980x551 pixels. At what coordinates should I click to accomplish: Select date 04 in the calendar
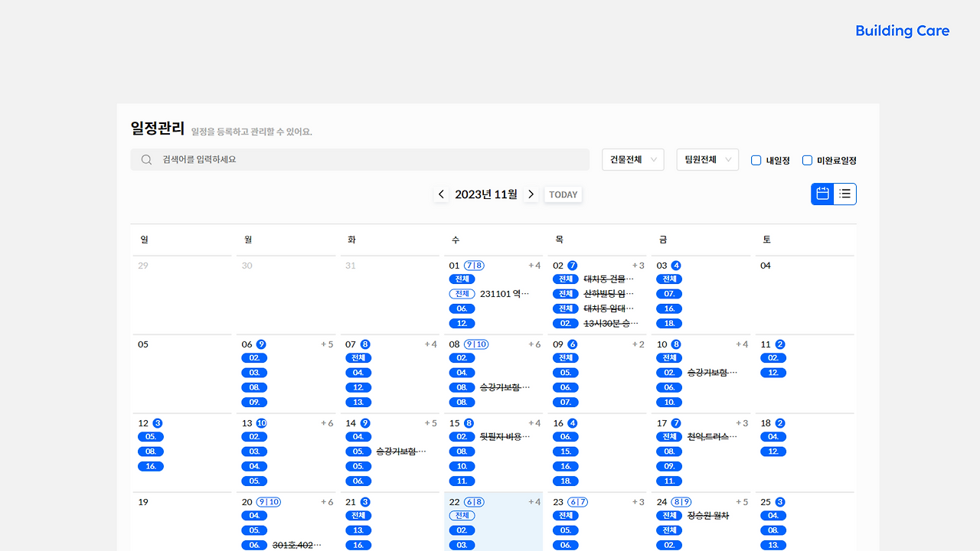coord(766,266)
